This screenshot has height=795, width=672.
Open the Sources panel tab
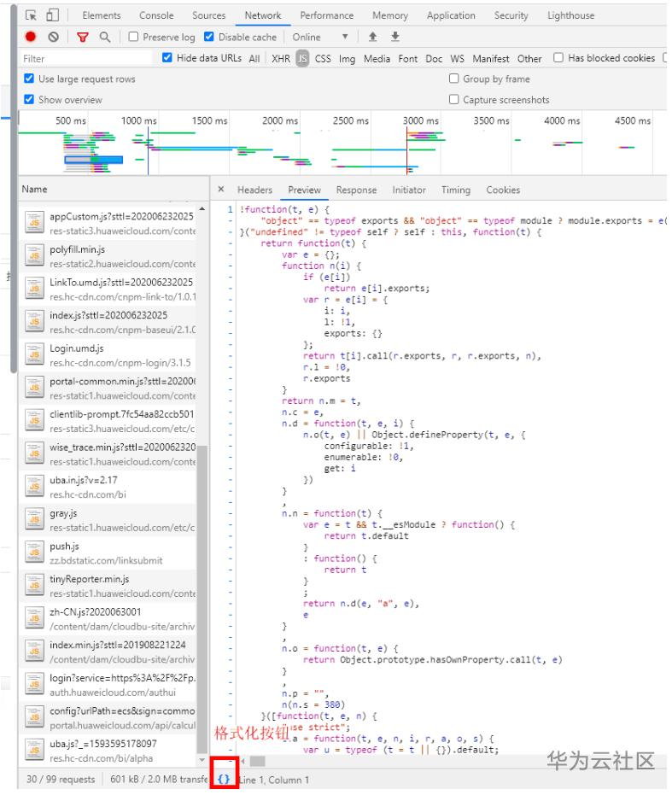point(208,15)
